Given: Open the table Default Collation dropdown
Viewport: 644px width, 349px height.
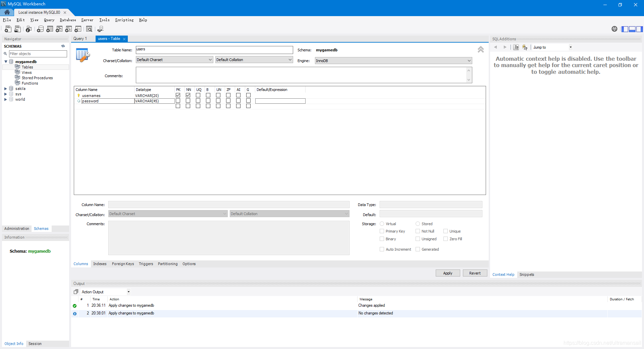Looking at the screenshot, I should tap(254, 60).
